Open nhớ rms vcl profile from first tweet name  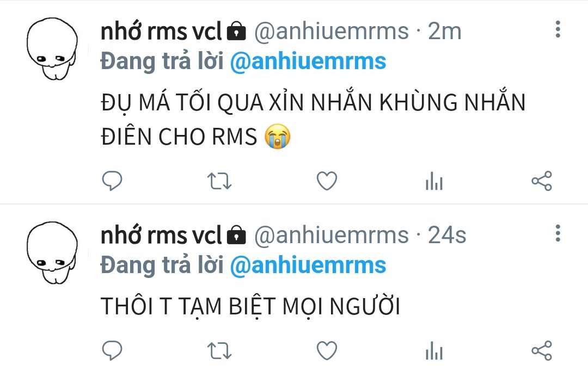[x=161, y=30]
